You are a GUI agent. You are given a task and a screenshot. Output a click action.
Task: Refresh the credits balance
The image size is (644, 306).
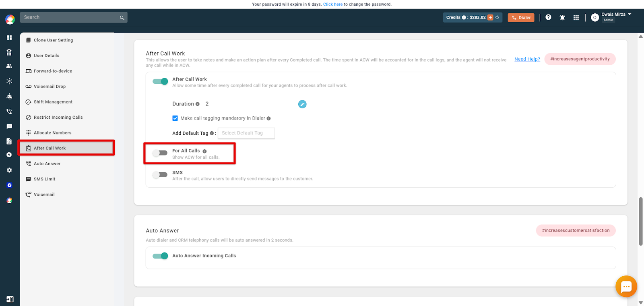tap(497, 18)
